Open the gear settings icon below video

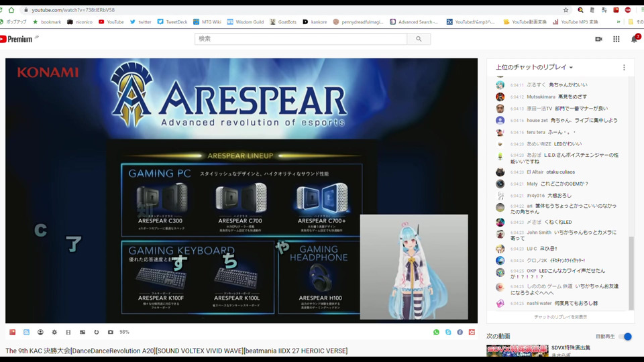click(x=54, y=332)
